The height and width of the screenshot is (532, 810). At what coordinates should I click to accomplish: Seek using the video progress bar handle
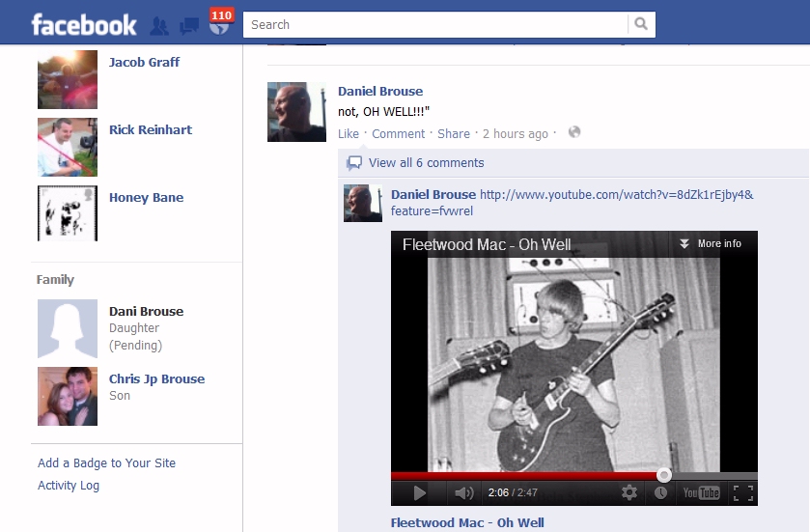(664, 475)
